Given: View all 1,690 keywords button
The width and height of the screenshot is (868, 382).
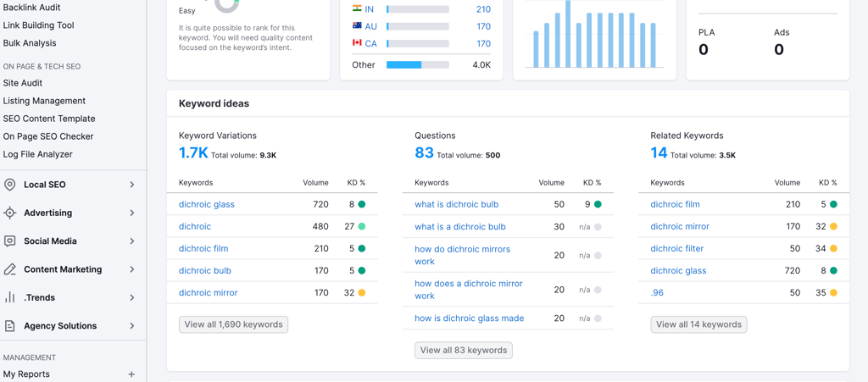Looking at the screenshot, I should tap(234, 324).
